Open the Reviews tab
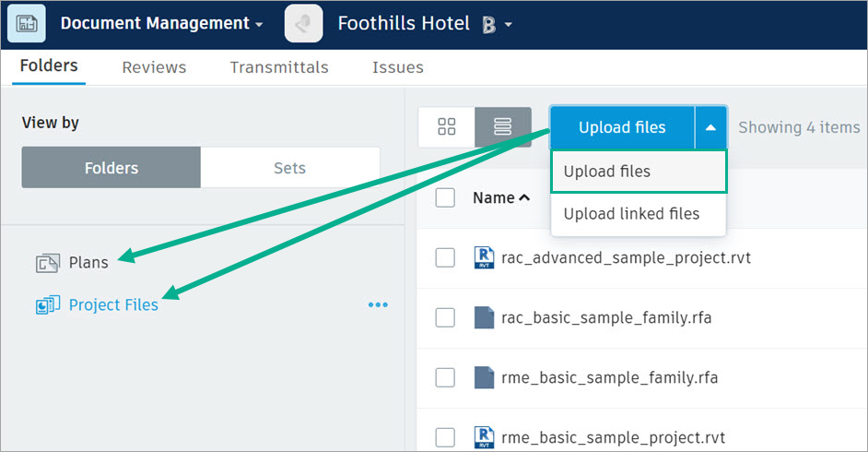 point(154,67)
